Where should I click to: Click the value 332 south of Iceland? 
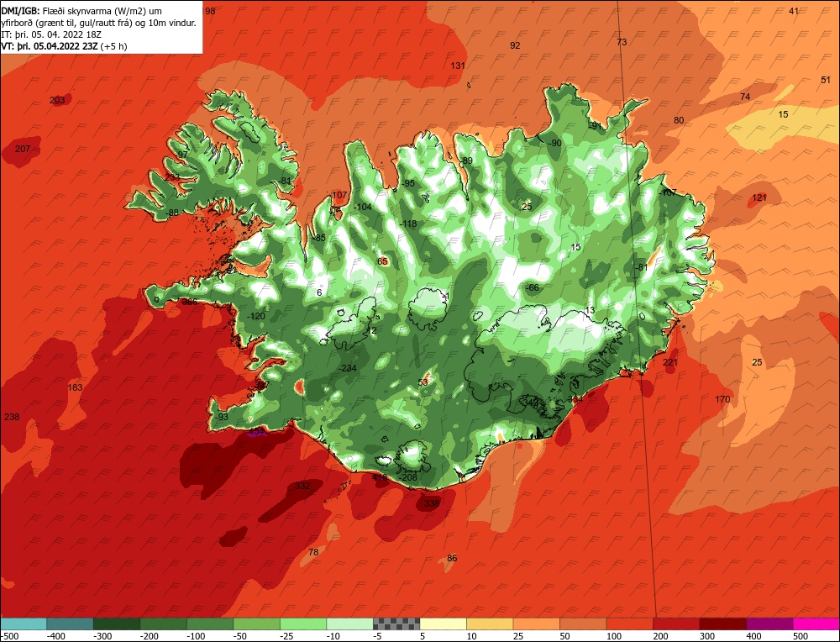tap(302, 486)
